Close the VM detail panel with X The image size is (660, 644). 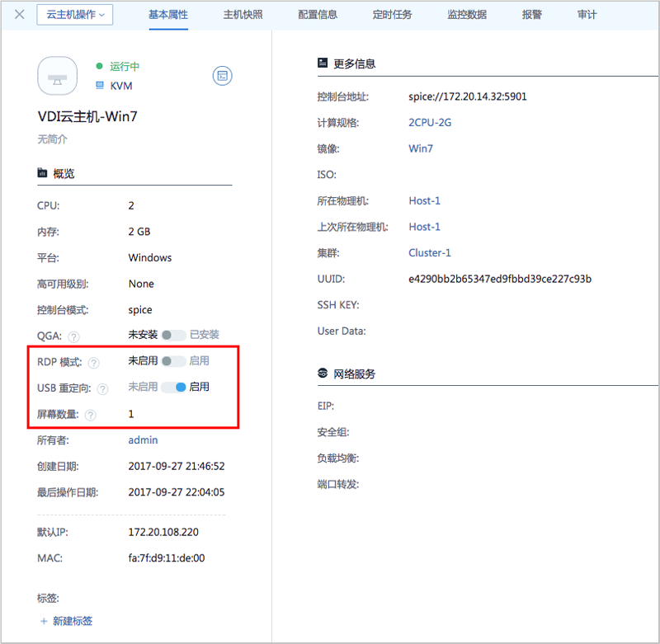pyautogui.click(x=19, y=15)
